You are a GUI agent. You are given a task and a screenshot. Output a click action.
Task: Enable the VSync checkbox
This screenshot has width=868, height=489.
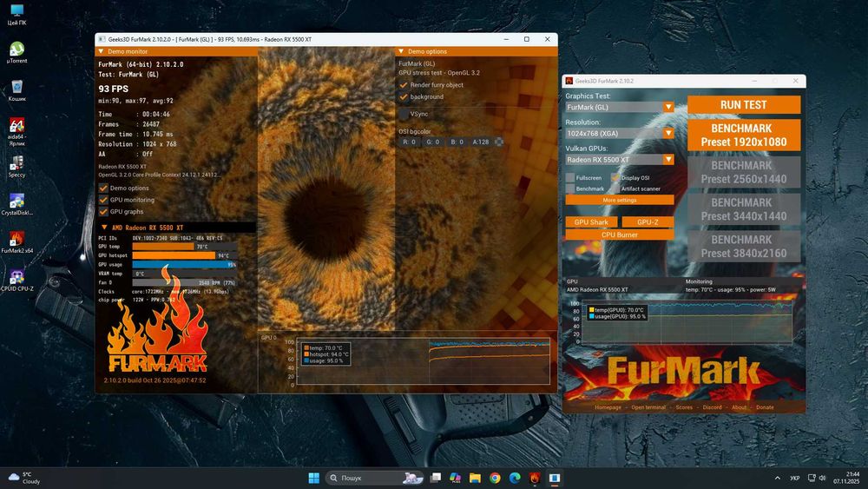(404, 114)
